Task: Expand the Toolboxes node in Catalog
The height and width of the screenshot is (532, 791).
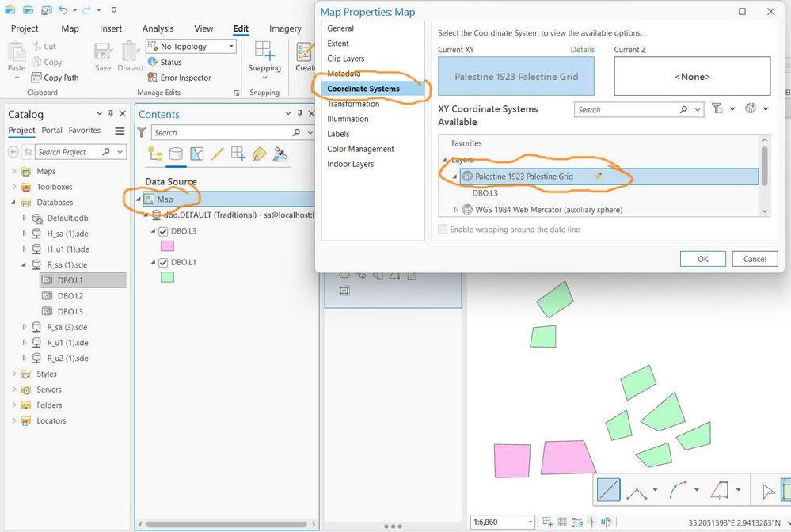Action: point(14,187)
